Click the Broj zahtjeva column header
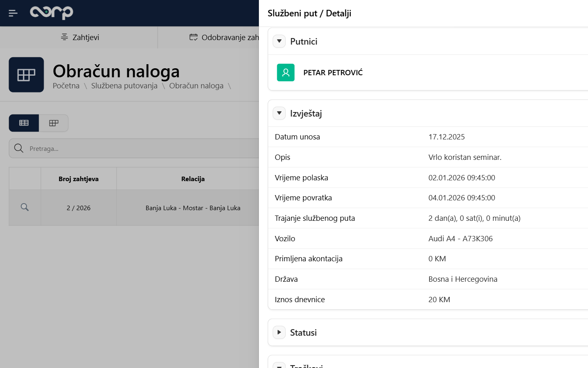 tap(78, 179)
